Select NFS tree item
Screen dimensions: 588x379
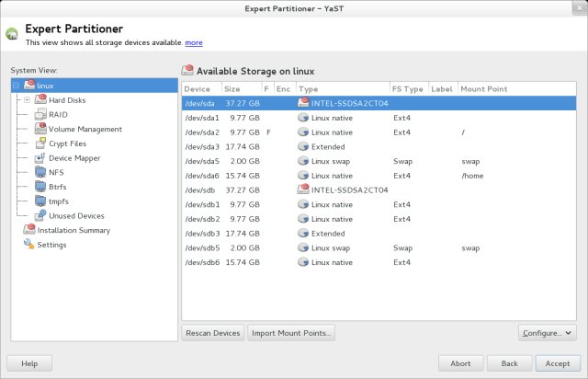[56, 172]
